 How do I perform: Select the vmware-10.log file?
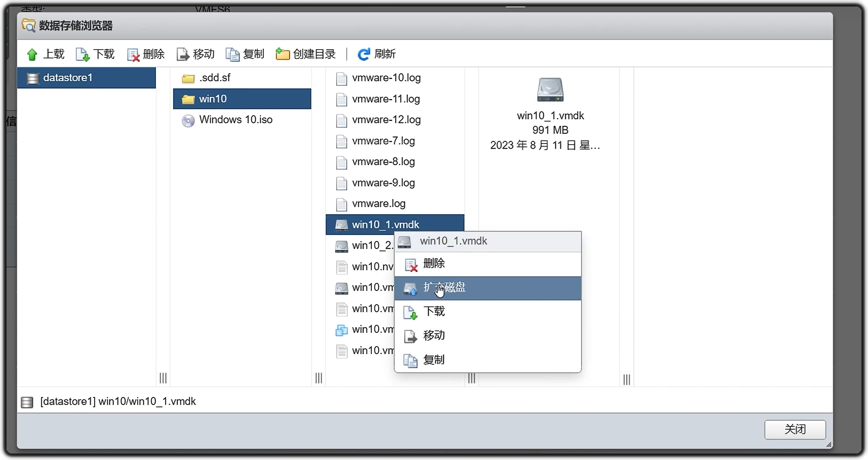[386, 78]
